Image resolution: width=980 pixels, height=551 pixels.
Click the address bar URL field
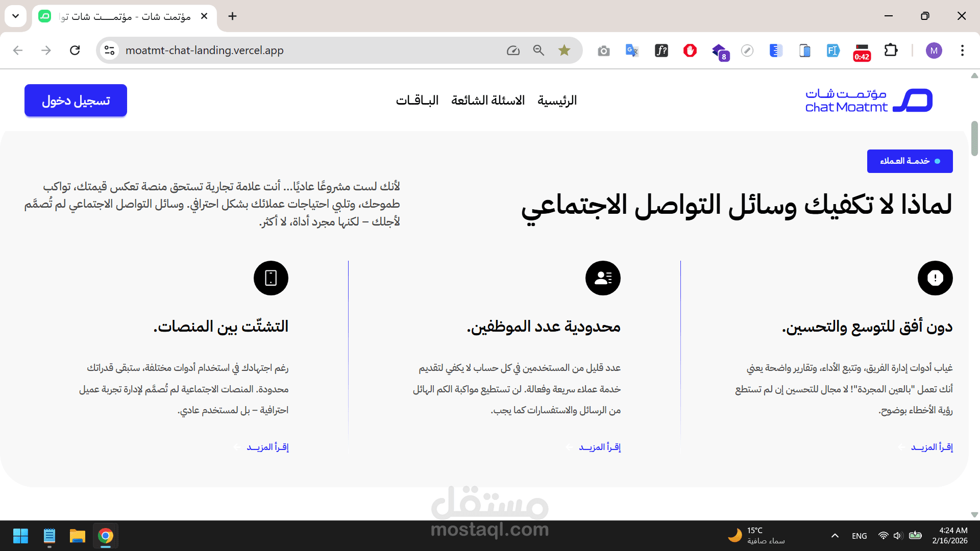tap(306, 50)
